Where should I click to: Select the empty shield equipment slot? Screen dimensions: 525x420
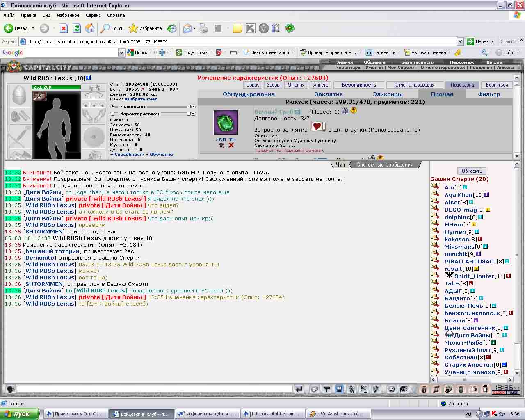point(94,137)
